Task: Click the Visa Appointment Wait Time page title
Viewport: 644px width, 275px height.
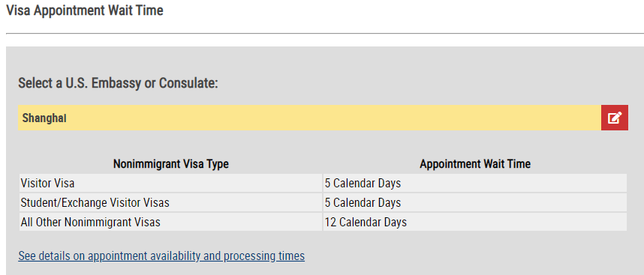Action: tap(85, 10)
